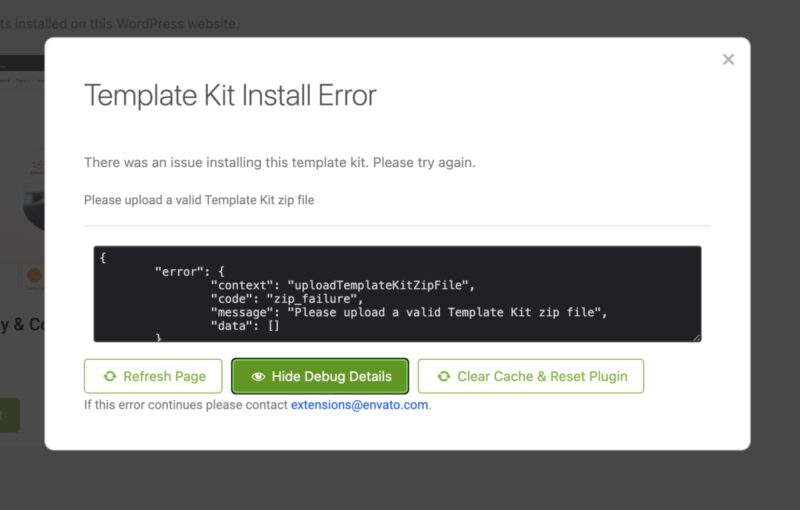
Task: Click the circular arrows icon beside Refresh Page
Action: coord(109,377)
